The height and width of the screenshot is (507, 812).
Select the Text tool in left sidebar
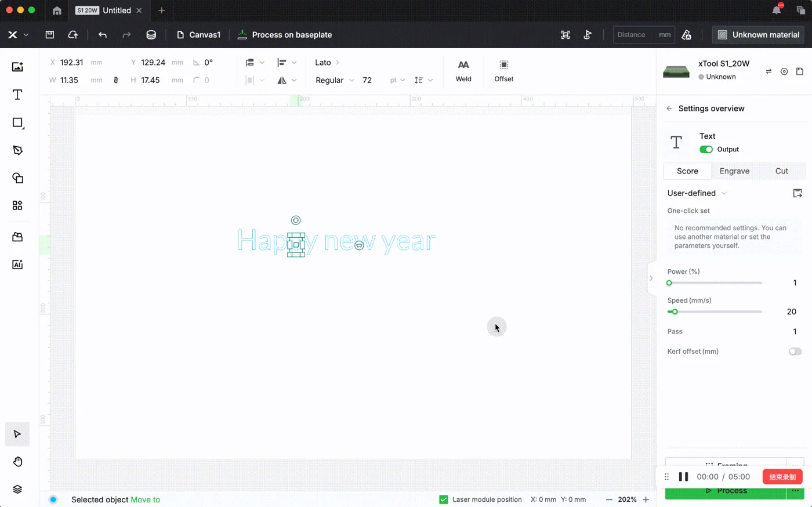tap(17, 95)
